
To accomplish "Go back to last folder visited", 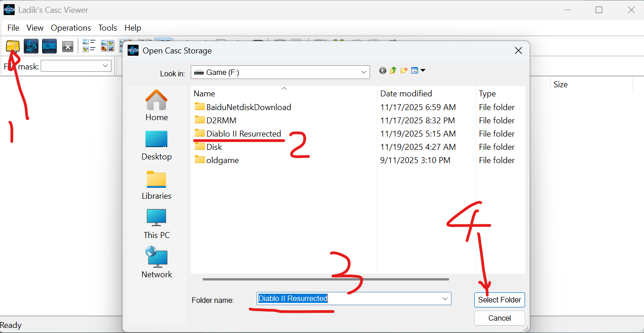I will [x=383, y=70].
